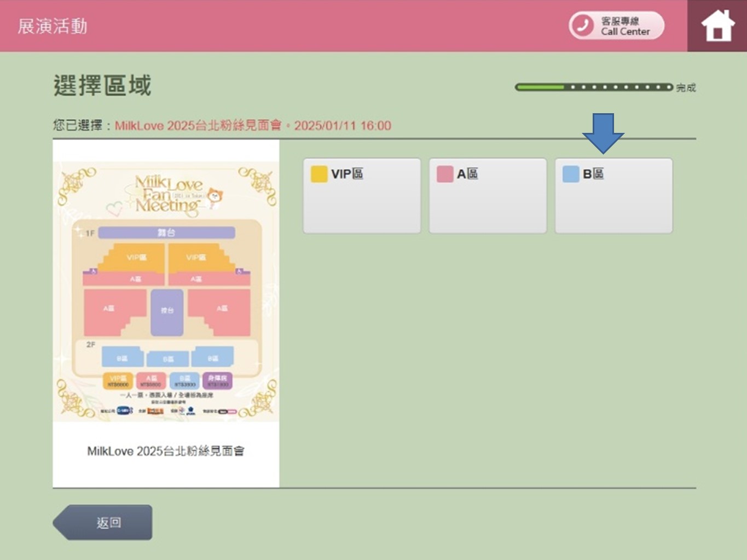
Task: Click the purple 舞台 stage bar on the map
Action: pyautogui.click(x=166, y=232)
